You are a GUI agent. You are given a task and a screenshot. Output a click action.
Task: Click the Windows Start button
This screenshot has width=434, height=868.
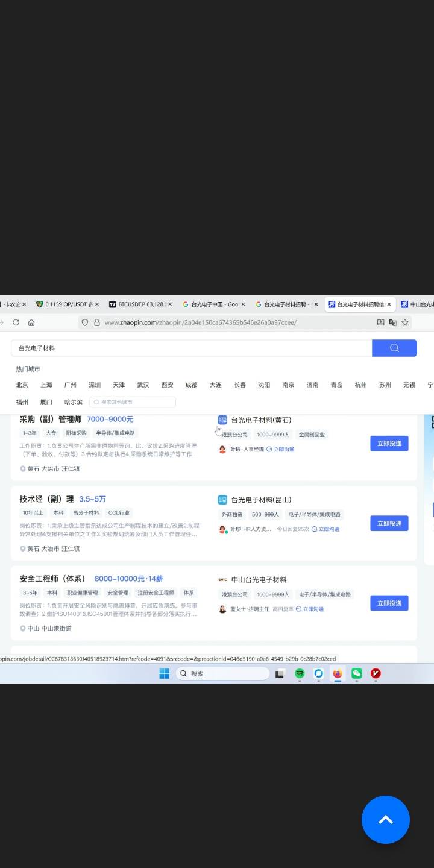[x=164, y=673]
